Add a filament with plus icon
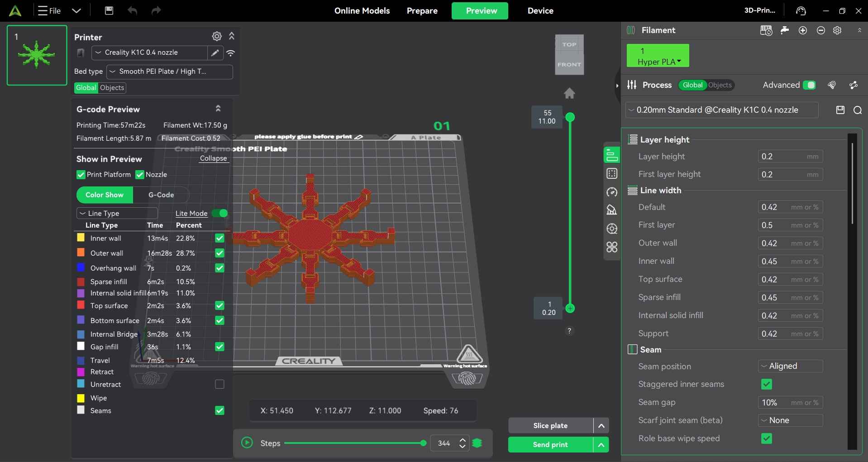Screen dimensions: 868x462 pyautogui.click(x=803, y=30)
